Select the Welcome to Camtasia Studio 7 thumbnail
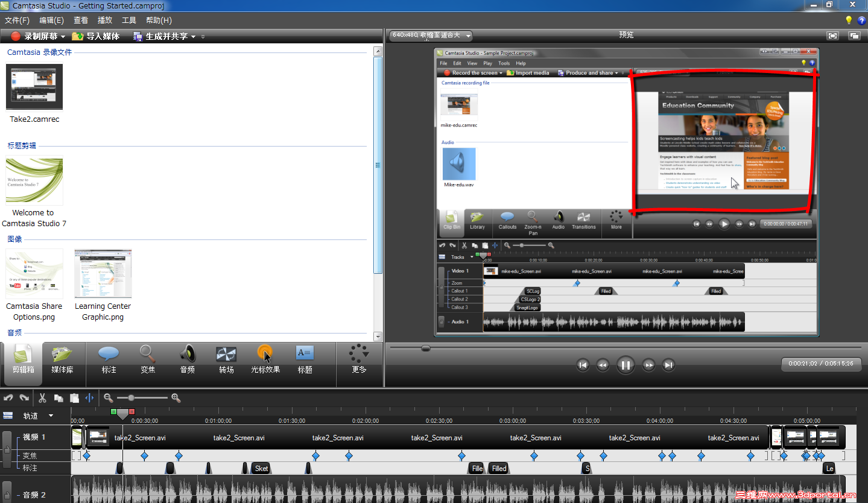The image size is (868, 503). click(x=34, y=182)
